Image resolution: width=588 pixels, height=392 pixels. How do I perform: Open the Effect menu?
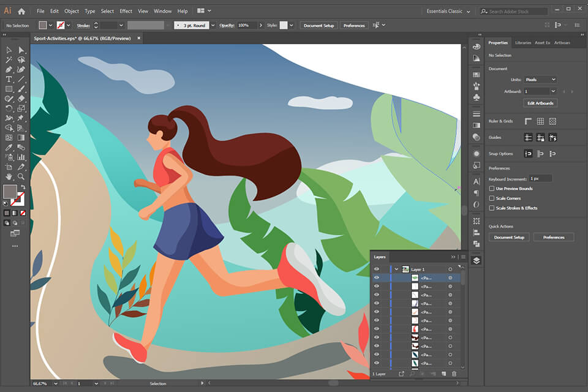tap(126, 11)
